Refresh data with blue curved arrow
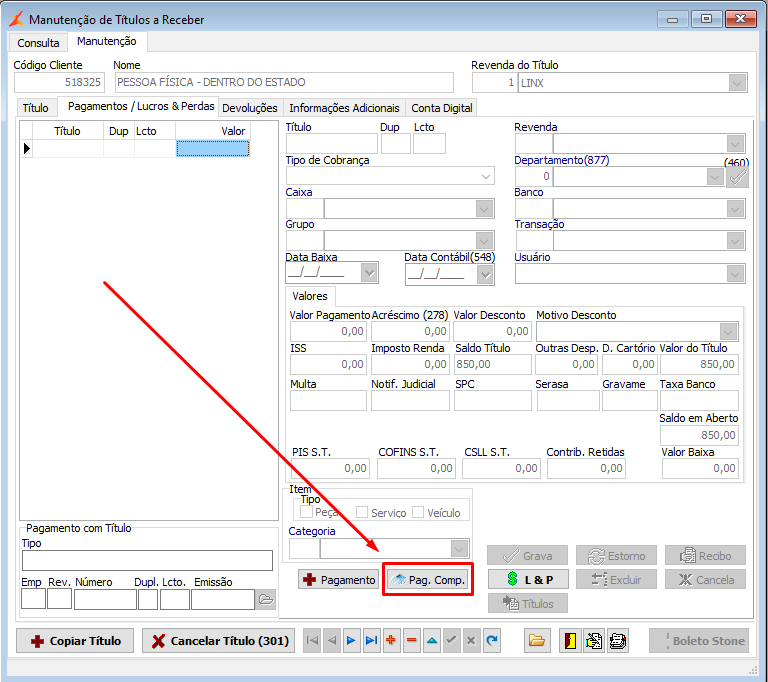768x682 pixels. point(492,640)
